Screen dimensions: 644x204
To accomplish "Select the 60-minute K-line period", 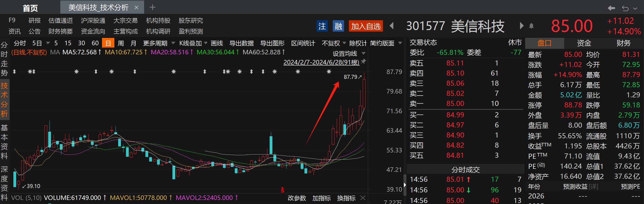I will pos(95,43).
